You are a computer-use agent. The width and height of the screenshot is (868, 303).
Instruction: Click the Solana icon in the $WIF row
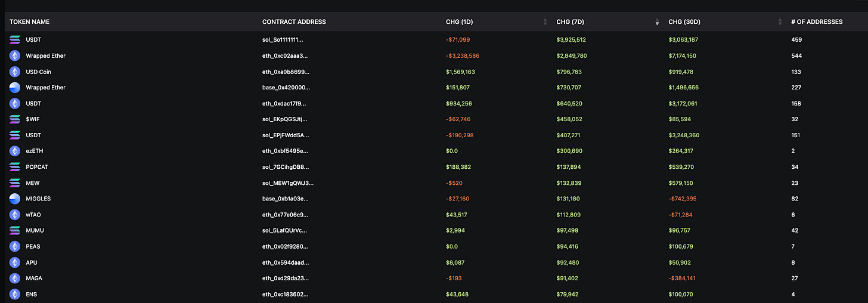pos(15,119)
